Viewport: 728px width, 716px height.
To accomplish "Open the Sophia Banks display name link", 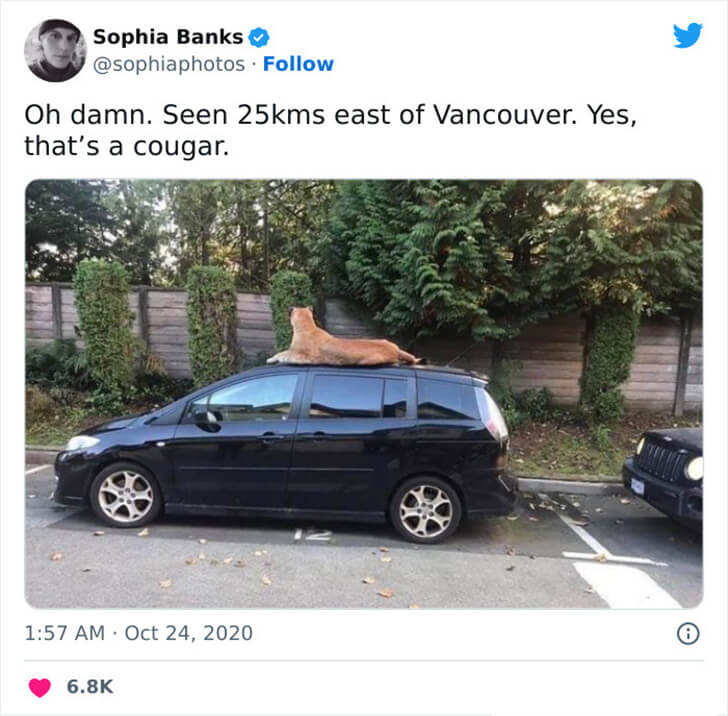I will (x=168, y=37).
